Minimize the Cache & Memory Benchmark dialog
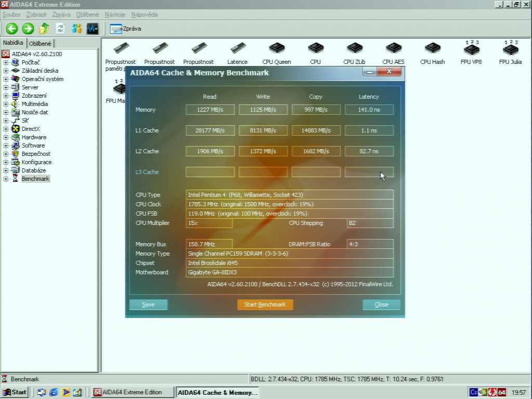This screenshot has height=399, width=532. pos(369,72)
